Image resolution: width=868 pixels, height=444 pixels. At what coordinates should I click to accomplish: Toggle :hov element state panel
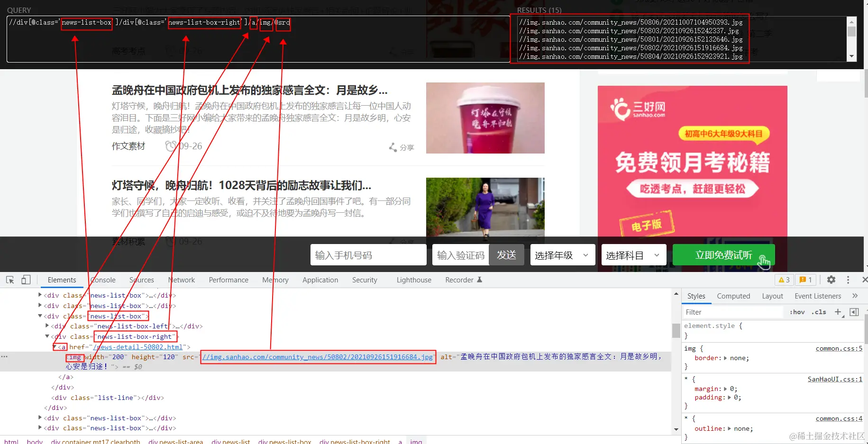point(797,312)
